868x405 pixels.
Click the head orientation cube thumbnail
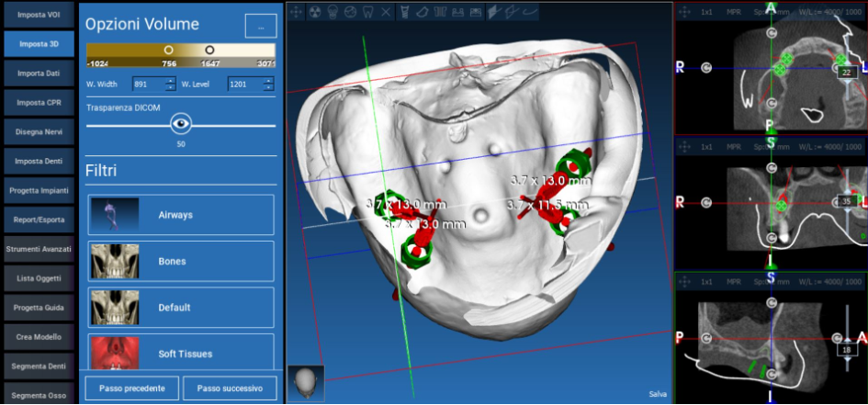pyautogui.click(x=306, y=383)
